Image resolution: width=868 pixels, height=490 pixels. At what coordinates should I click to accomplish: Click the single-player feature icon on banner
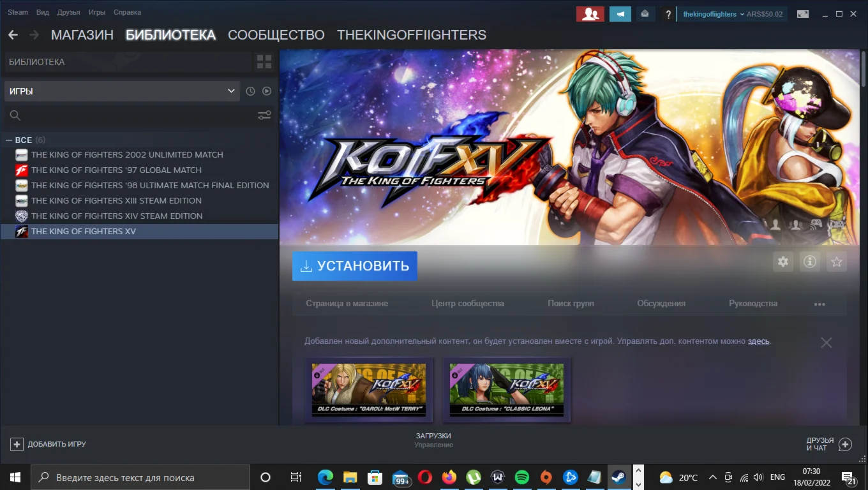point(775,225)
